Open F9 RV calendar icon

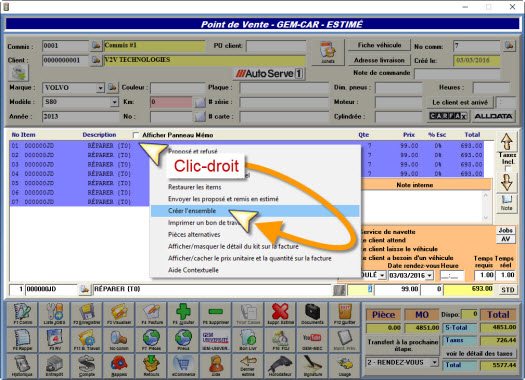(x=54, y=340)
